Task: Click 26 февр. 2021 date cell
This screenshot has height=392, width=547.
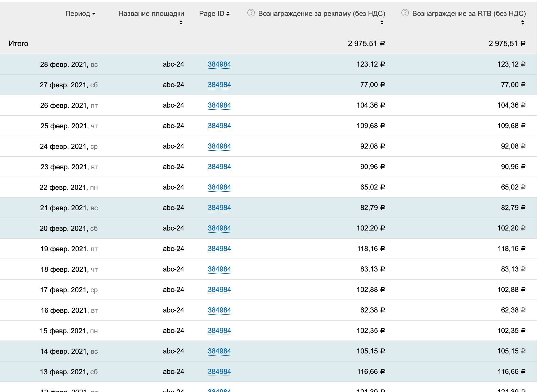Action: [x=69, y=105]
